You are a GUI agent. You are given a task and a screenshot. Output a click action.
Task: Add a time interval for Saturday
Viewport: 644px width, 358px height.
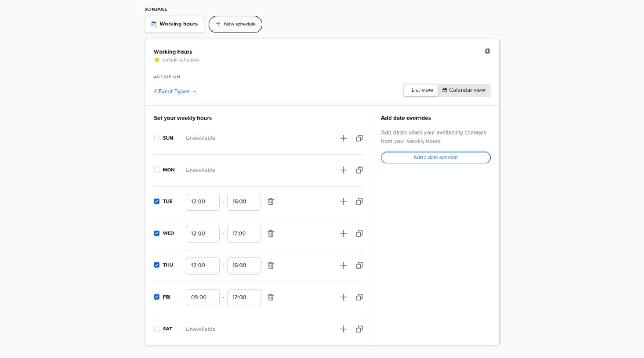click(343, 329)
